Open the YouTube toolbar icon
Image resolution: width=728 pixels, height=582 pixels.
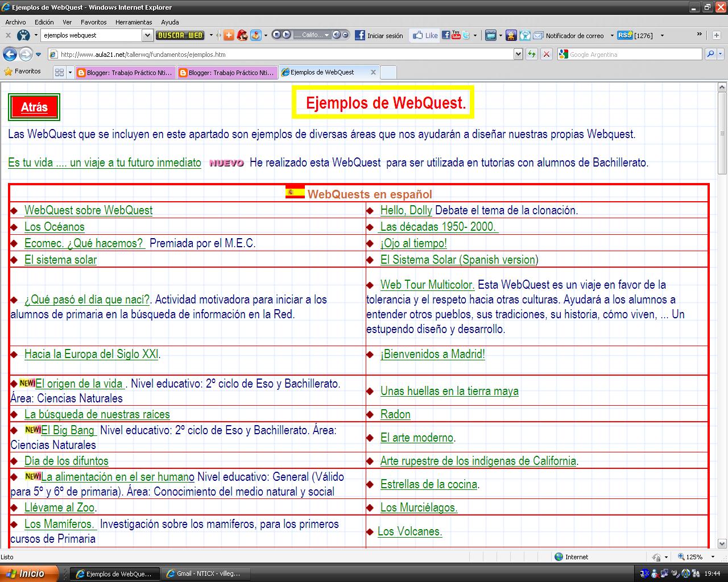tap(455, 35)
